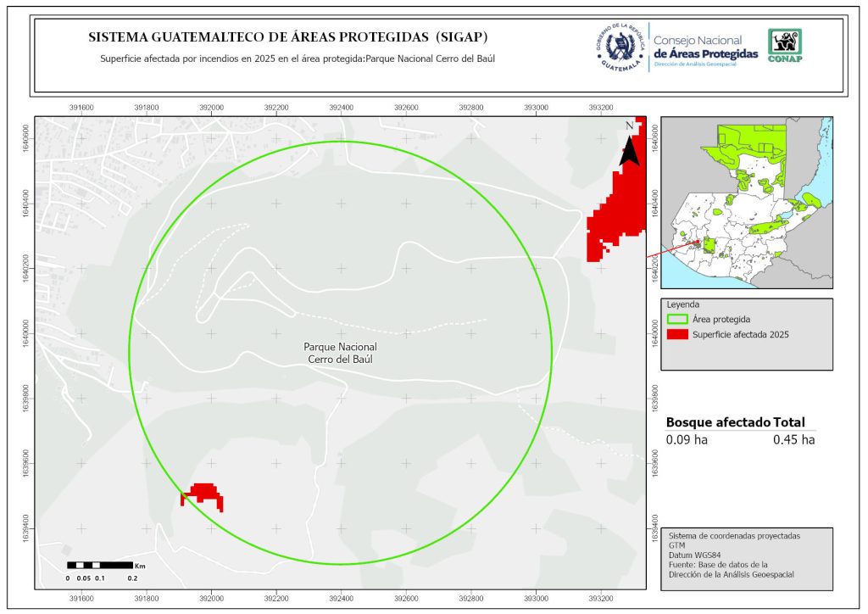Click the Consejo Nacional de Áreas Protegidas logo text
This screenshot has width=868, height=614.
pos(705,47)
